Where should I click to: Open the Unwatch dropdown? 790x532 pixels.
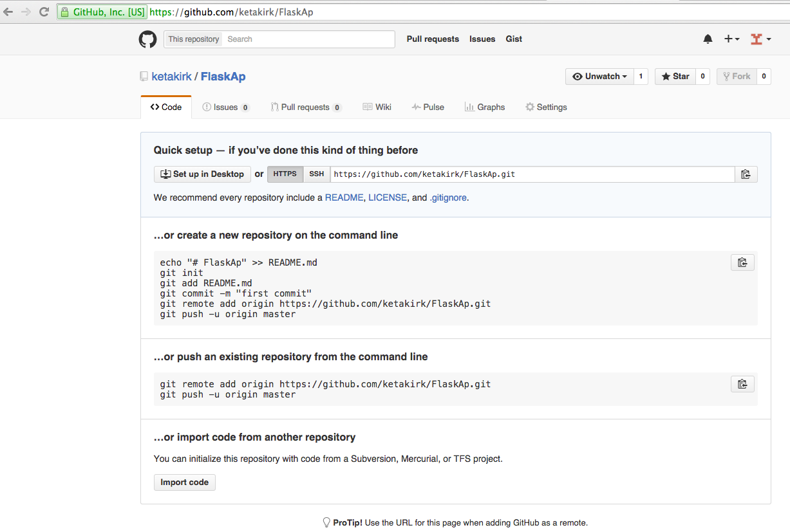(599, 77)
